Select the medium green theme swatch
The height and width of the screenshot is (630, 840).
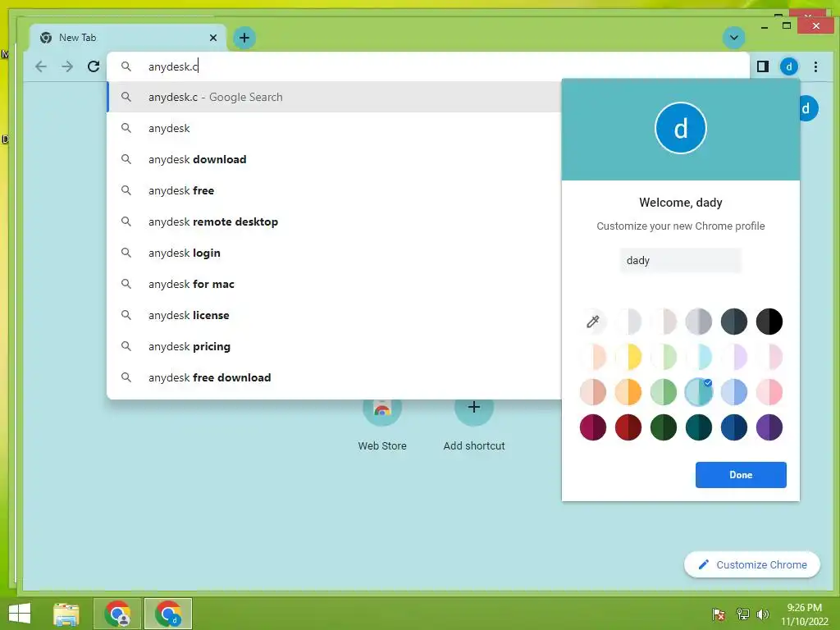pos(663,392)
